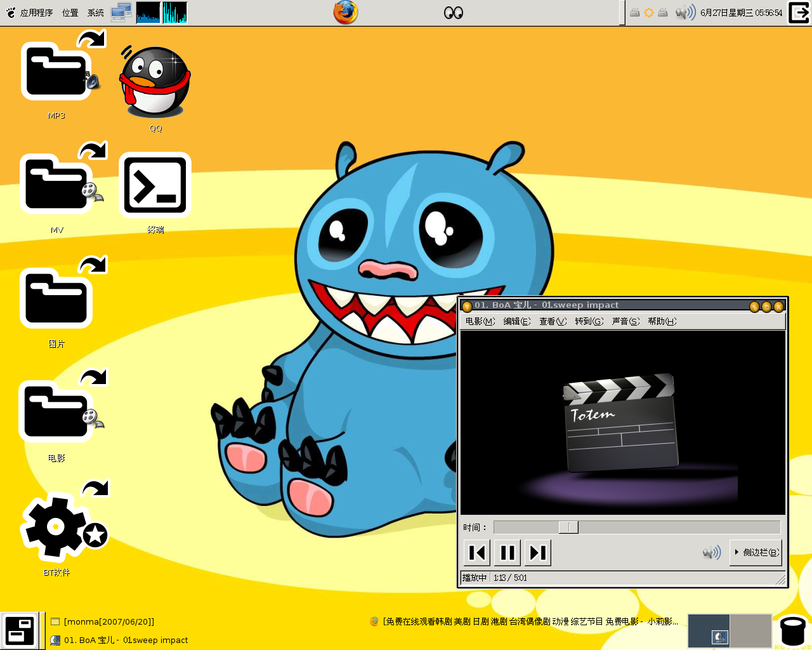
Task: Click the Totem clapperboard video area
Action: (x=623, y=423)
